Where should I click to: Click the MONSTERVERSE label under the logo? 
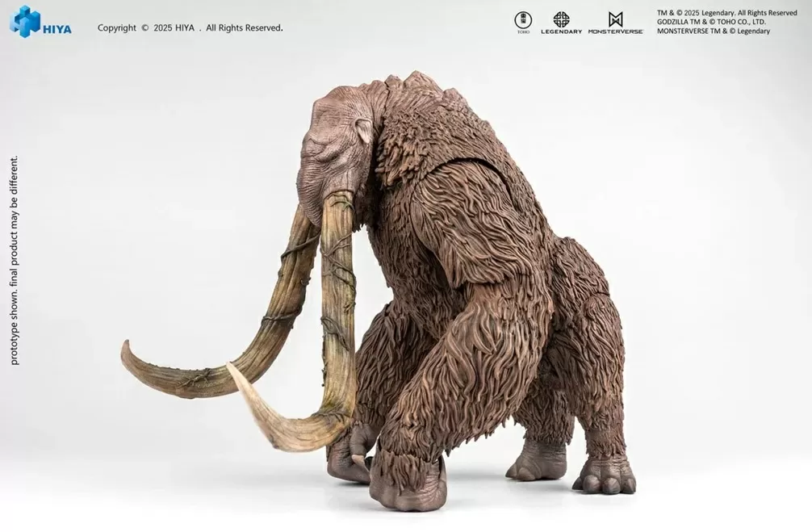point(616,31)
